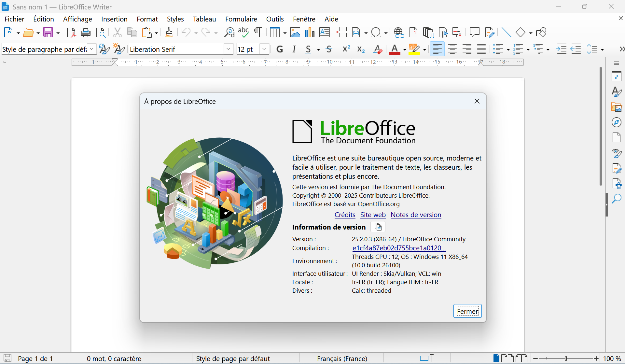The height and width of the screenshot is (364, 625).
Task: Copy version information button
Action: (378, 227)
